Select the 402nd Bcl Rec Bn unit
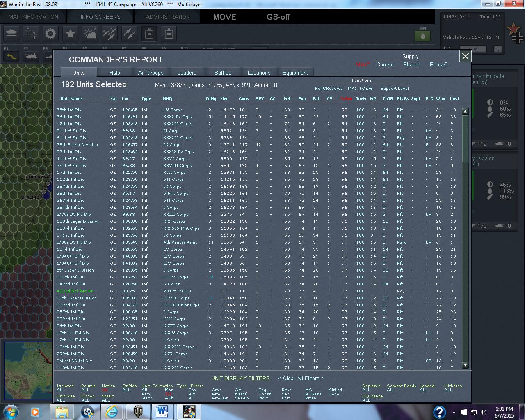 pos(75,291)
